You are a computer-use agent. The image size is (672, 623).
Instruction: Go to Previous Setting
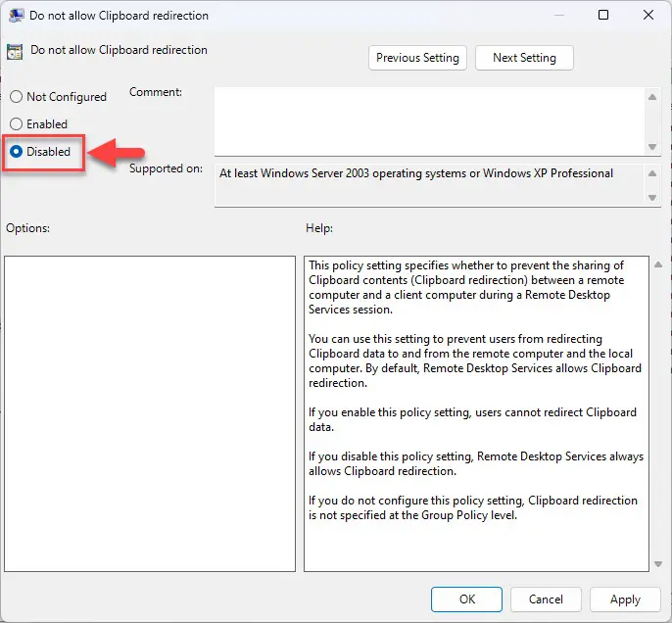click(x=417, y=58)
